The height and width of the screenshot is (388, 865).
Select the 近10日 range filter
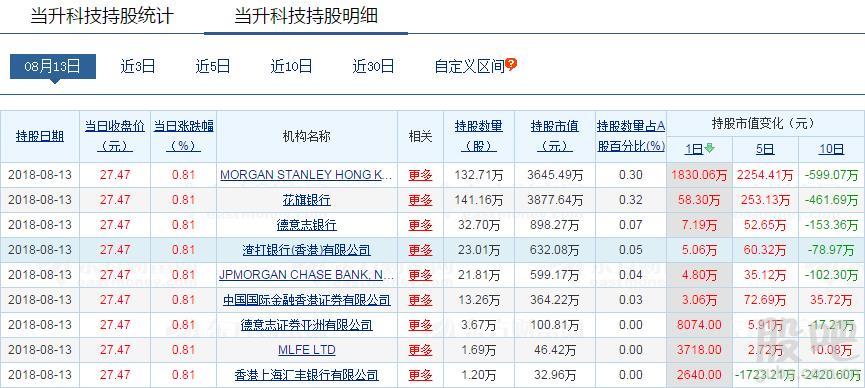[291, 67]
